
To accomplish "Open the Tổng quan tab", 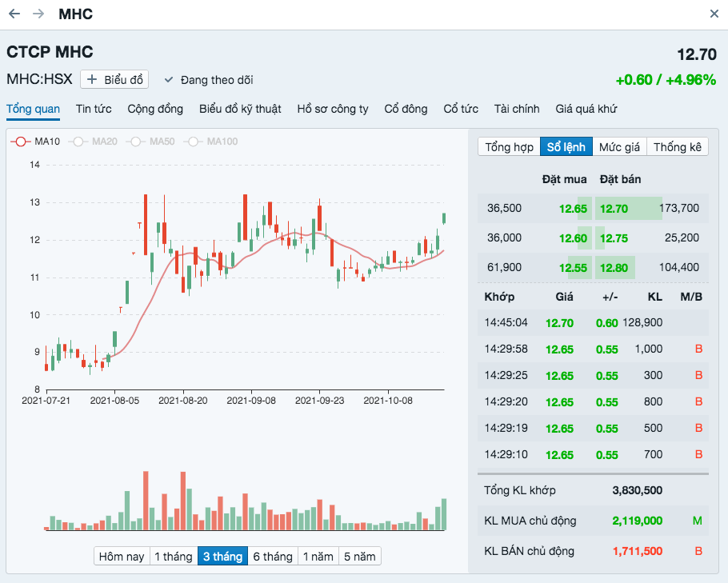I will [x=33, y=109].
